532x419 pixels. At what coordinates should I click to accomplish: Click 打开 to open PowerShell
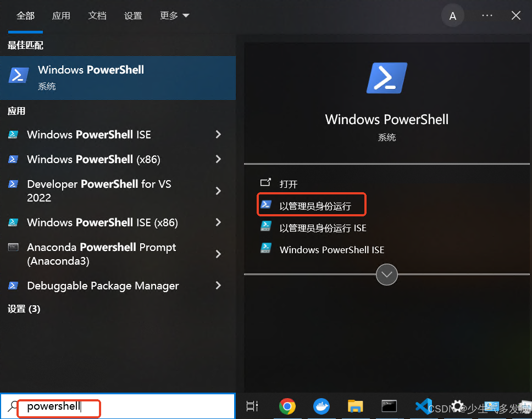click(289, 184)
